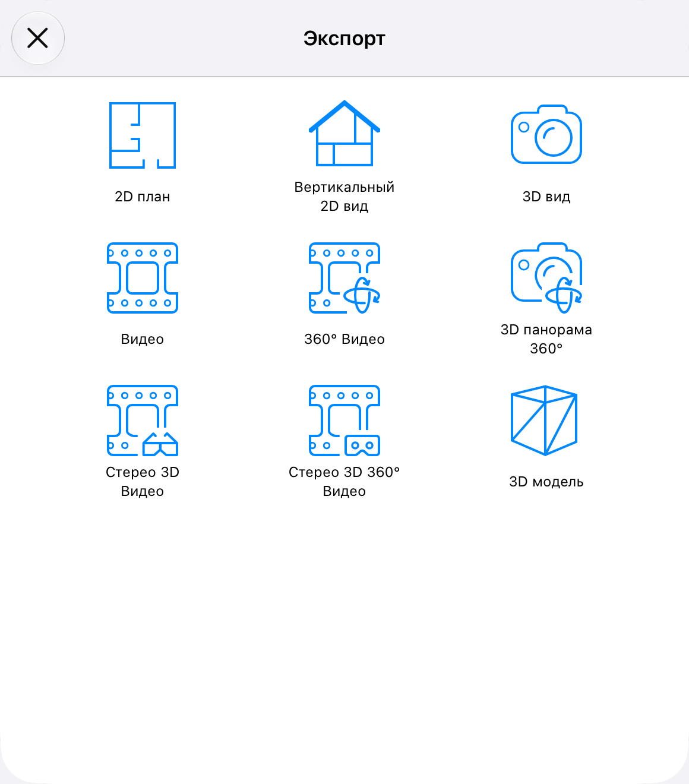689x784 pixels.
Task: Choose the Стерео 3D 360° Видео headset icon
Action: pos(344,421)
